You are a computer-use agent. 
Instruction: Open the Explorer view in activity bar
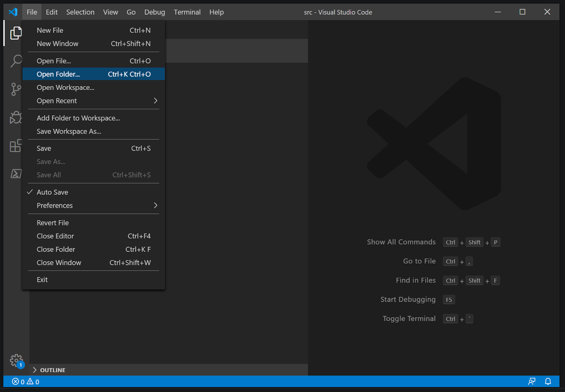[15, 33]
